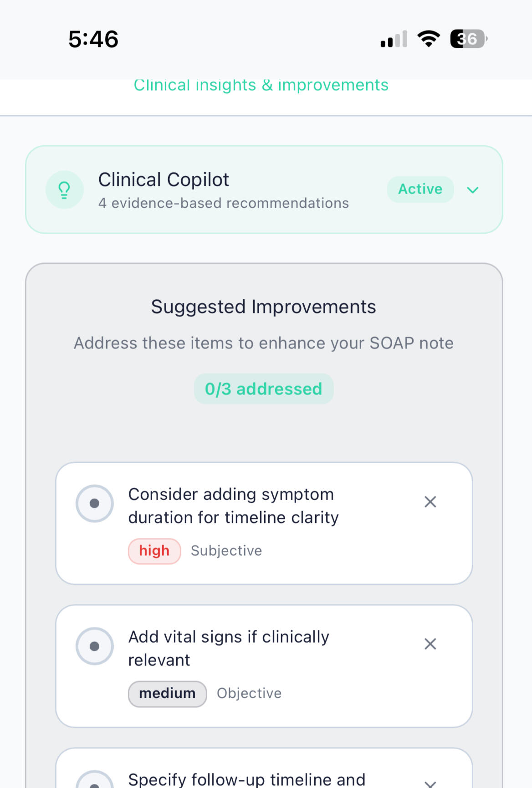Tap the Clinical Copilot title
Screen dimensions: 532x788
164,180
